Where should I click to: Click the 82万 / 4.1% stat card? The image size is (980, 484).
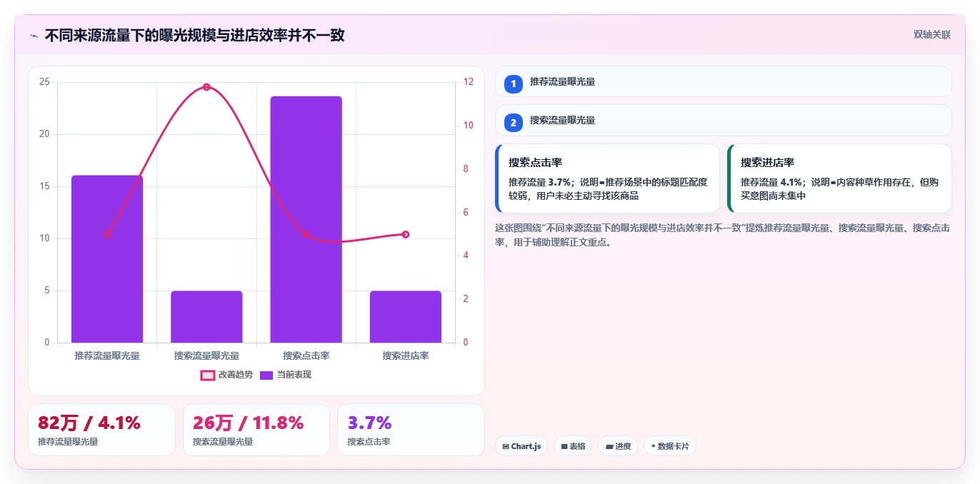click(x=101, y=430)
